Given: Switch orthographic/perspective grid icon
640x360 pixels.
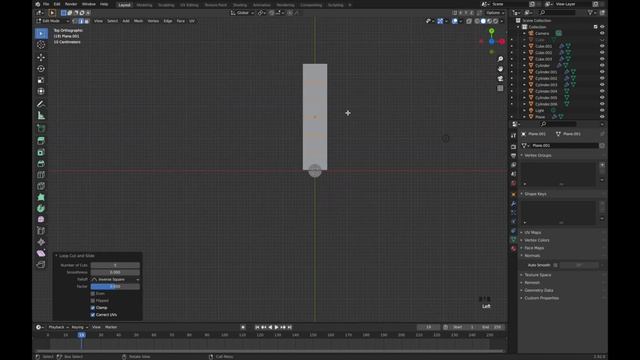Looking at the screenshot, I should (500, 88).
